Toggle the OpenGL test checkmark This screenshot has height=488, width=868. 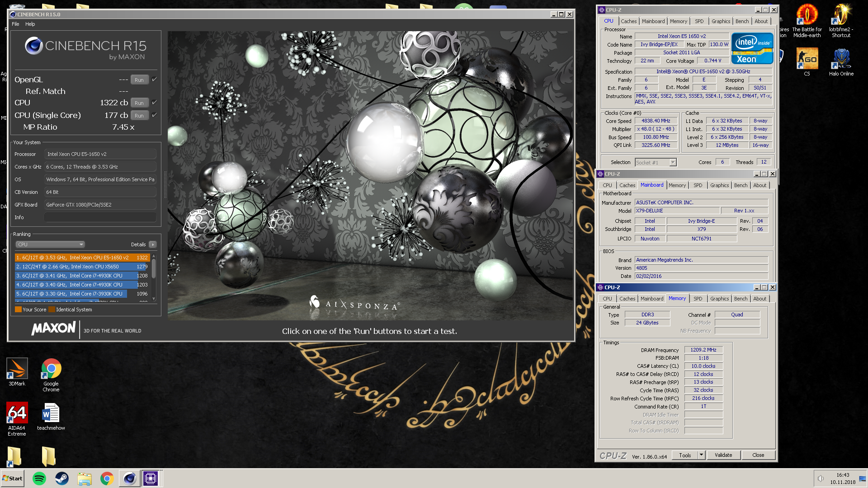coord(154,80)
